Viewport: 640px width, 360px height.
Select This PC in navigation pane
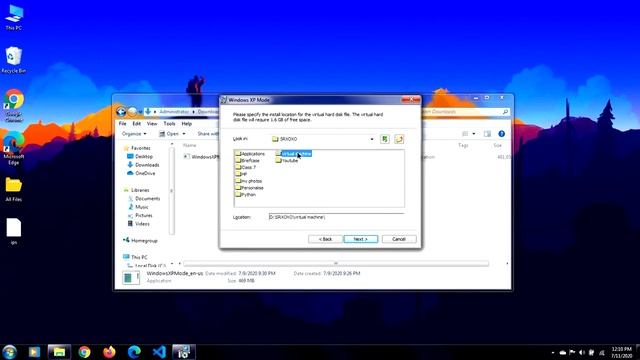point(136,258)
